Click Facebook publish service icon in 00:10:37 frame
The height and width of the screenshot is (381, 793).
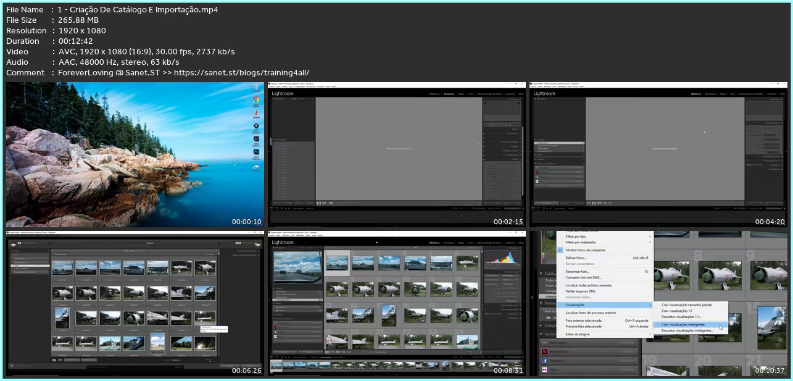click(x=544, y=360)
